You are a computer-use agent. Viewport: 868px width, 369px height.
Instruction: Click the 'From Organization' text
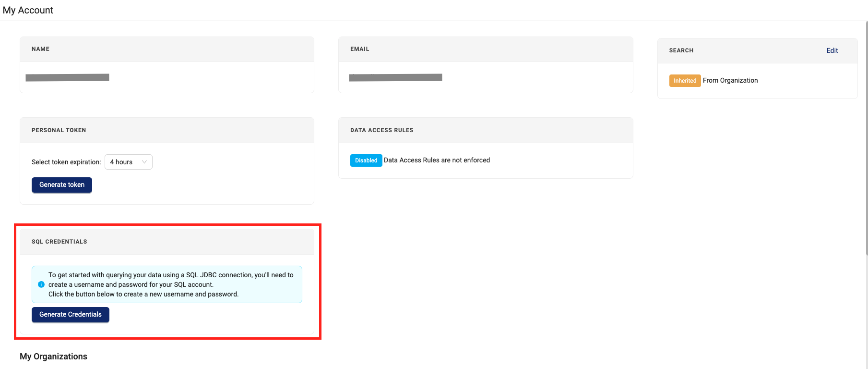click(730, 81)
